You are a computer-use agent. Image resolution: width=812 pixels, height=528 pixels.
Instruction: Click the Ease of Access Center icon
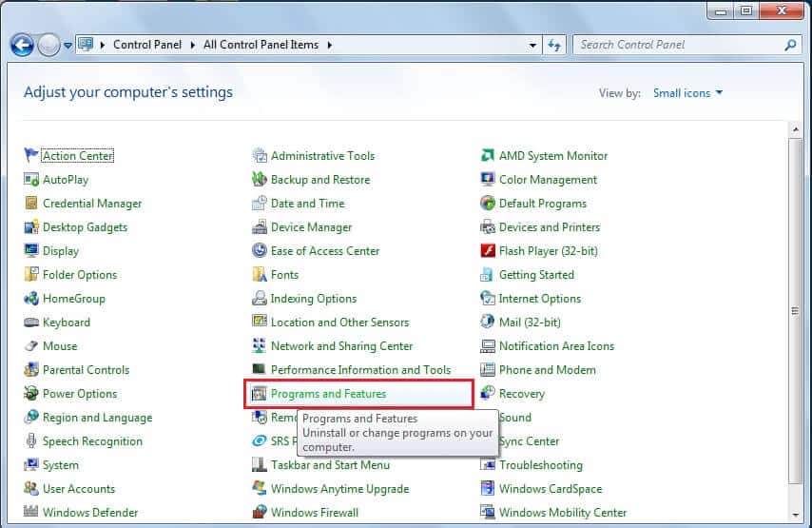(x=259, y=251)
